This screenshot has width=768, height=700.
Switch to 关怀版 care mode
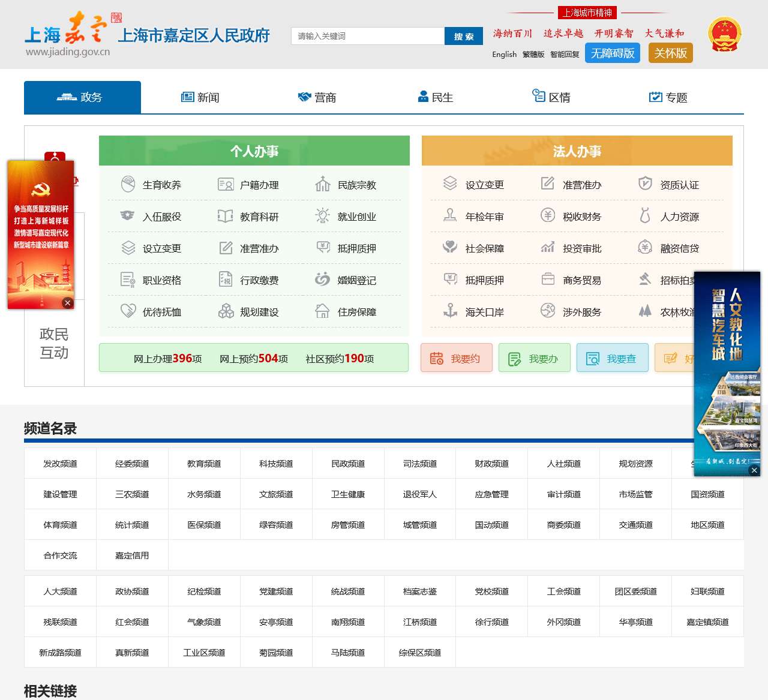[670, 53]
